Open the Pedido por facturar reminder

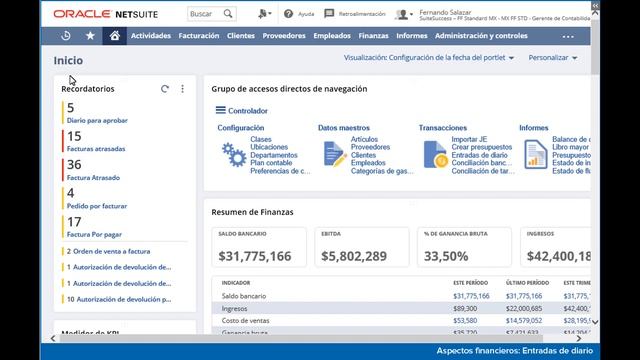pyautogui.click(x=97, y=206)
